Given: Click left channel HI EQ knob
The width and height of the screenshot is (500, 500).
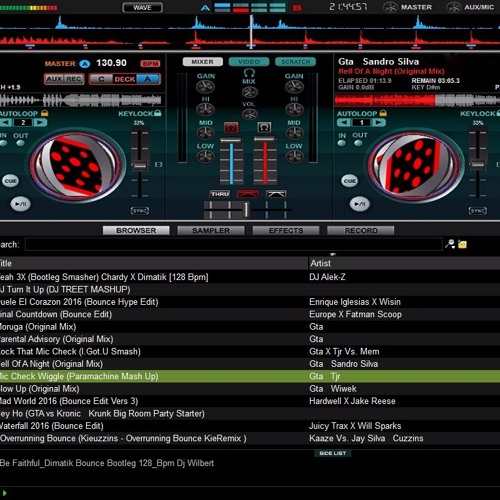Looking at the screenshot, I should click(205, 109).
